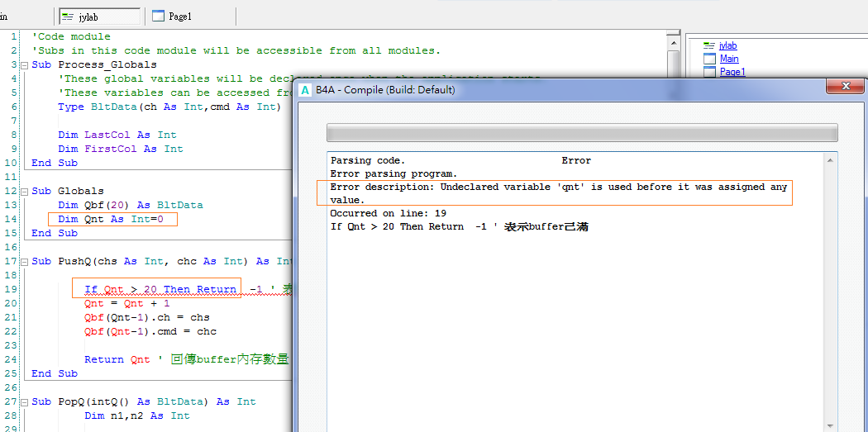The width and height of the screenshot is (868, 432).
Task: Collapse Sub PopQ block
Action: pos(24,402)
